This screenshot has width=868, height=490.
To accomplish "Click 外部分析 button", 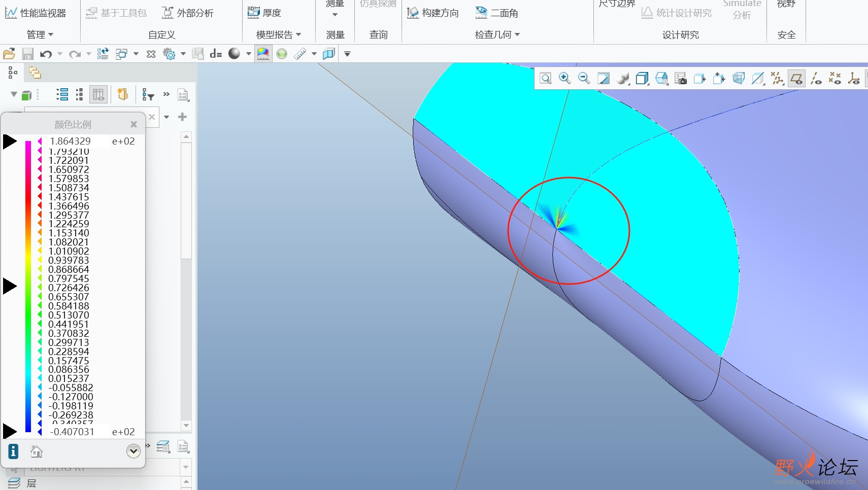I will point(188,13).
